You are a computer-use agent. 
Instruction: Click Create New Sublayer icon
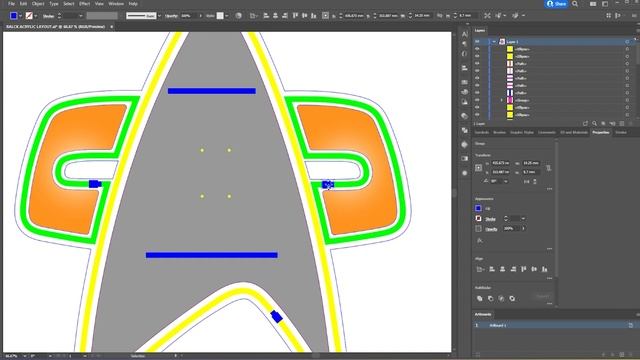612,123
